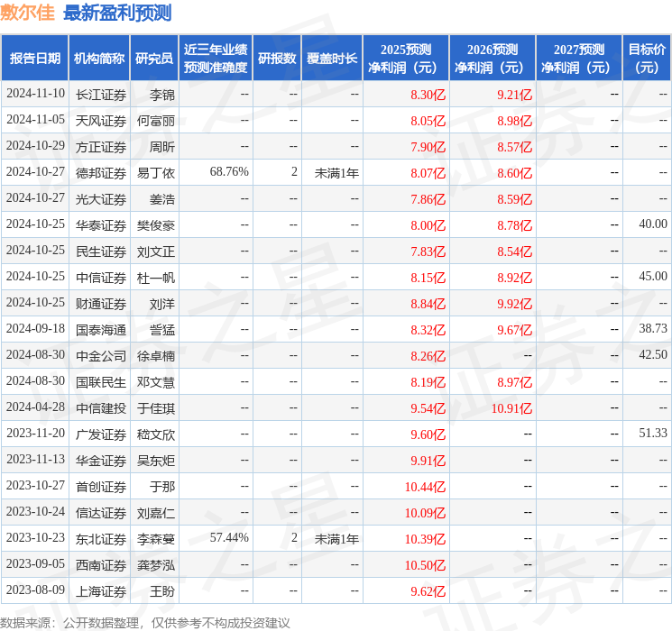The height and width of the screenshot is (631, 672).
Task: Click the 目标价 column header
Action: tap(646, 59)
